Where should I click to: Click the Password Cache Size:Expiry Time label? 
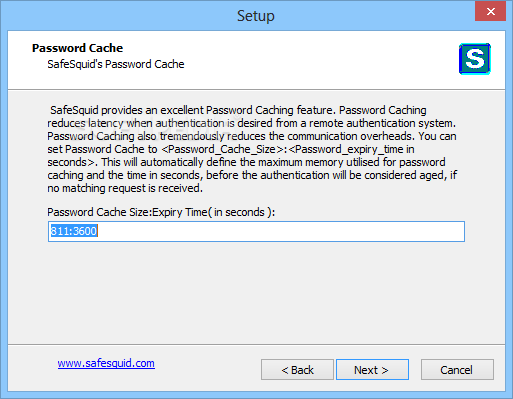tap(161, 212)
